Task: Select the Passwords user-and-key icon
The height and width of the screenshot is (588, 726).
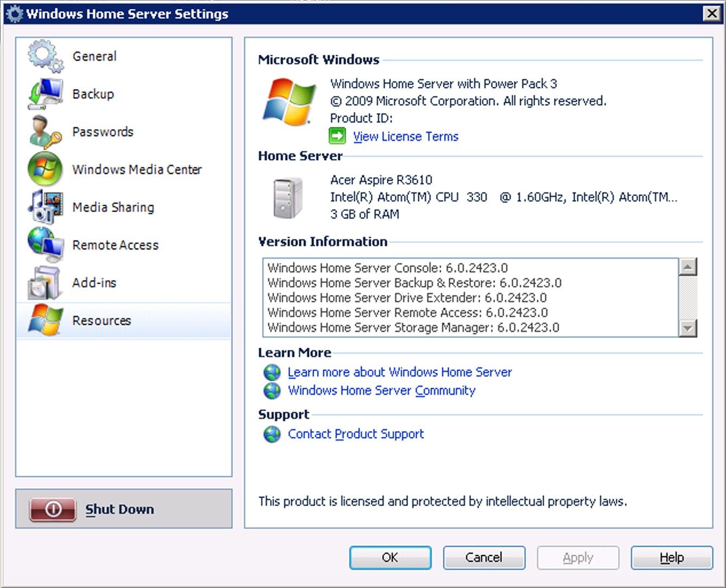Action: pyautogui.click(x=46, y=132)
